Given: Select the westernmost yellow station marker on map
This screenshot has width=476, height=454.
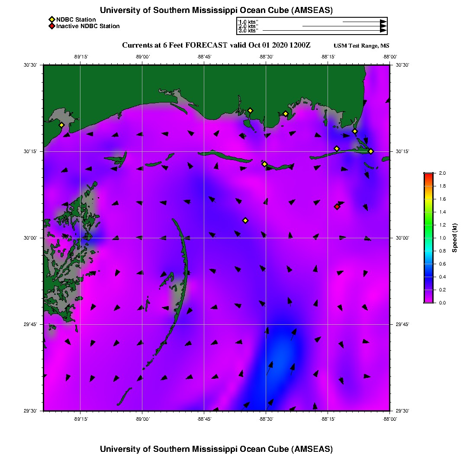Looking at the screenshot, I should click(x=61, y=125).
